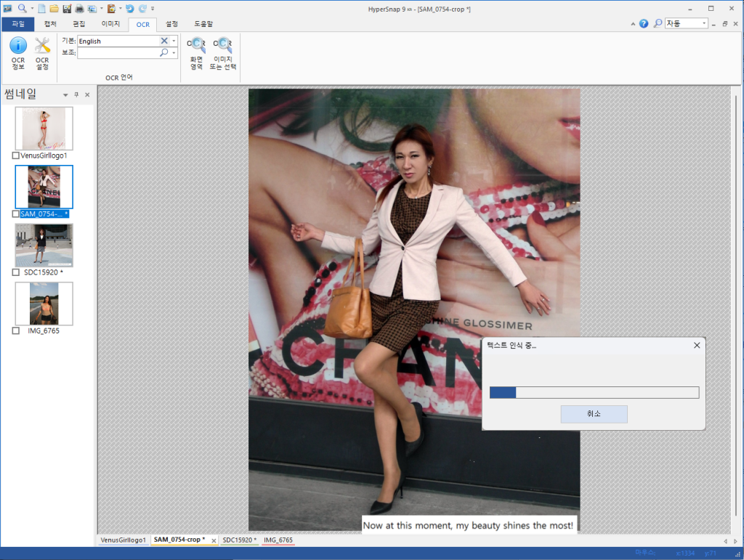The image size is (744, 560).
Task: Run OCR on 이미지 또는 선택
Action: (x=223, y=54)
